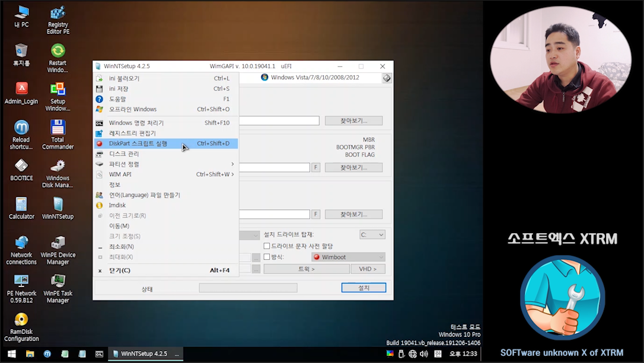Enable 드라이브 문자 사전 할당 checkbox

266,246
